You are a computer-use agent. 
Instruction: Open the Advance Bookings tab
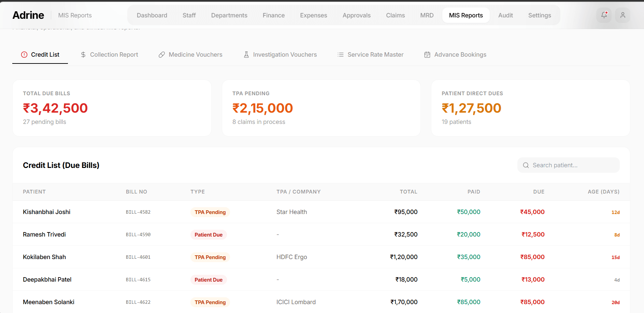click(x=460, y=55)
